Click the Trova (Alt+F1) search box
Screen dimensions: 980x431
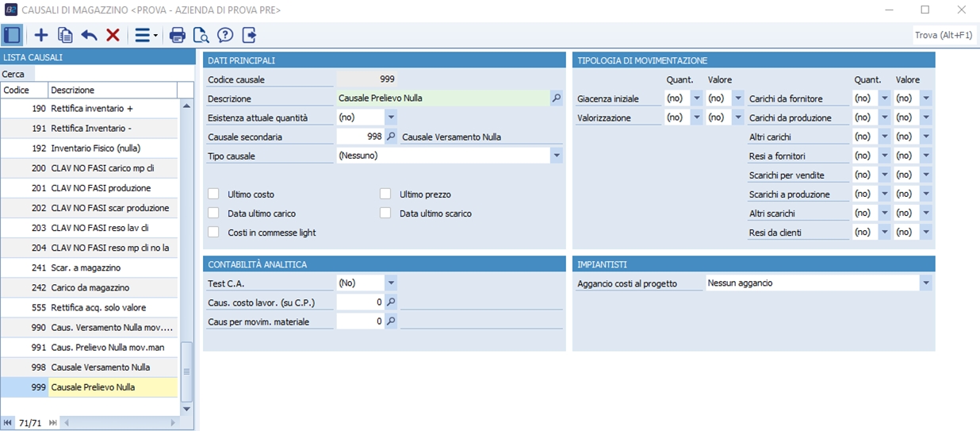944,35
